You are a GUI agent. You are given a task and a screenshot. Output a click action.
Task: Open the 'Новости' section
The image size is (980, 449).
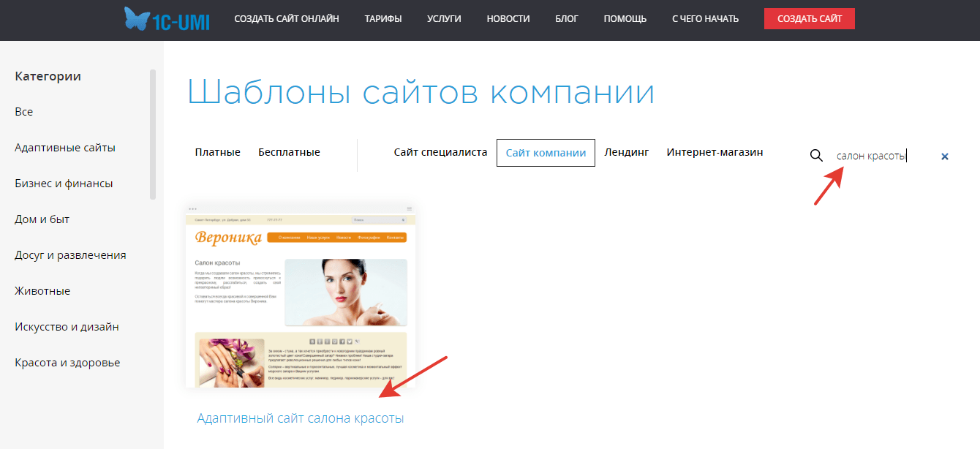point(508,19)
